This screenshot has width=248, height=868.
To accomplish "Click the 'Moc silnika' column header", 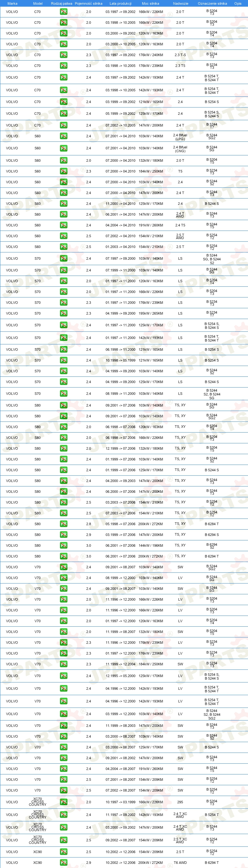I will [150, 3].
